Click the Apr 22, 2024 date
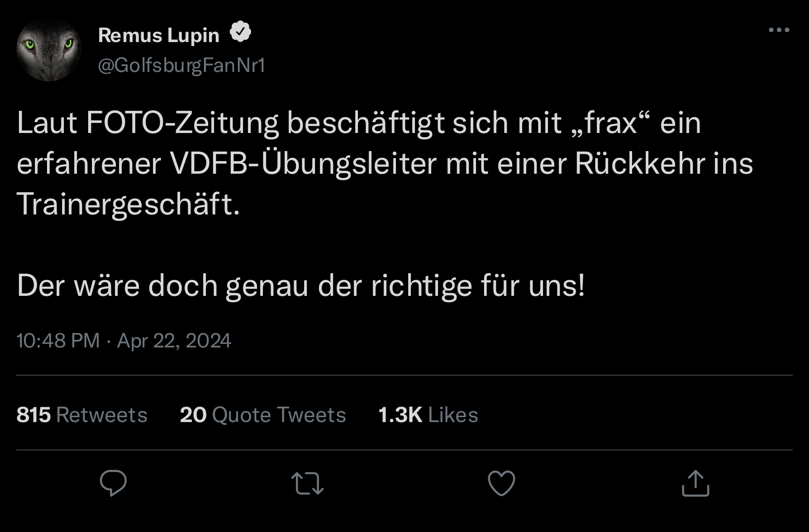The height and width of the screenshot is (532, 809). point(174,340)
